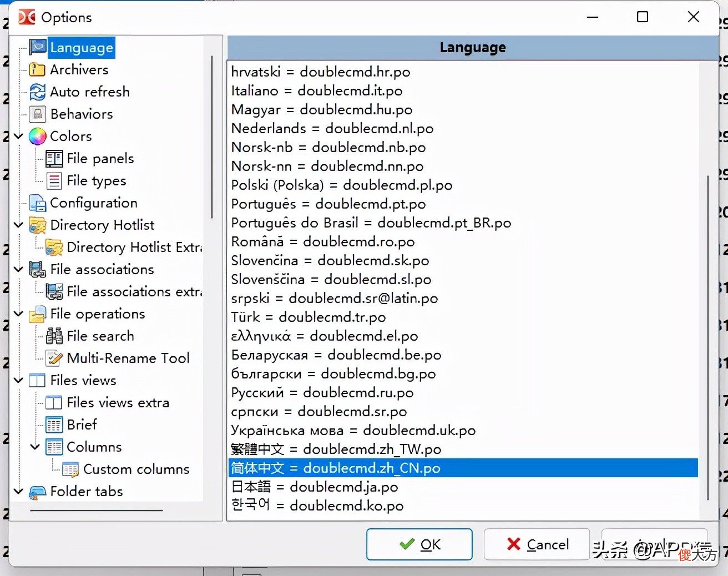
Task: Collapse the File operations node
Action: 18,314
